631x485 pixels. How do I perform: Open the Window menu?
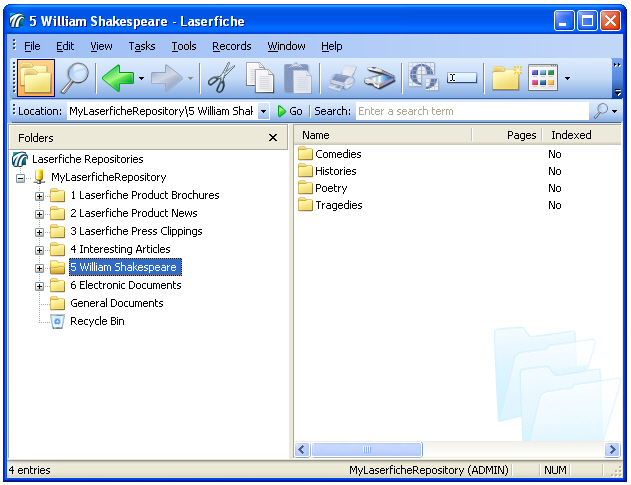(287, 46)
